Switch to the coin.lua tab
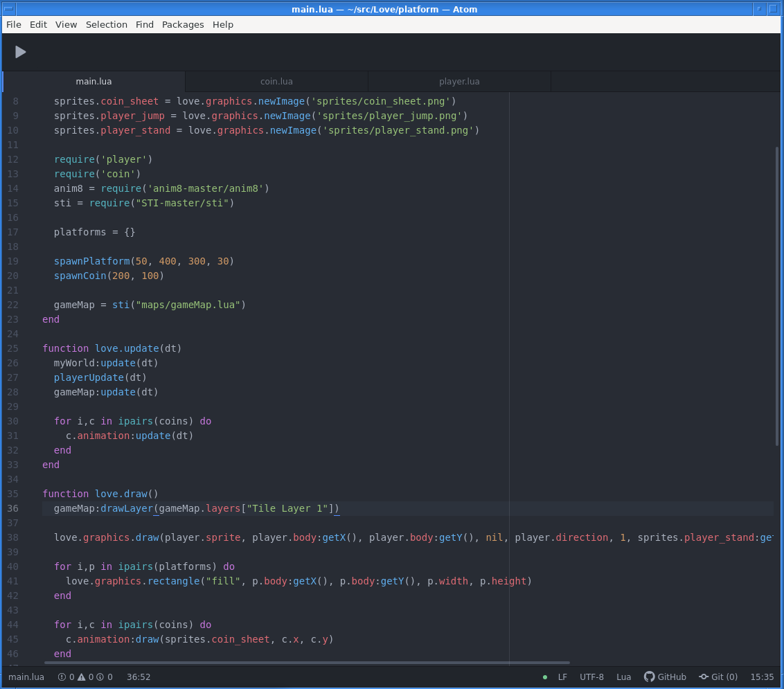The image size is (784, 689). 276,82
